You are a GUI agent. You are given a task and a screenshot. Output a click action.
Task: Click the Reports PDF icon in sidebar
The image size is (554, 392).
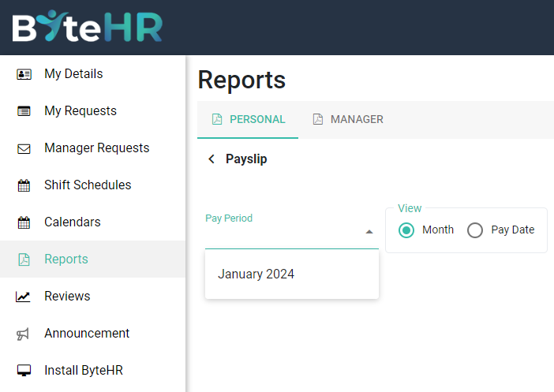coord(24,259)
